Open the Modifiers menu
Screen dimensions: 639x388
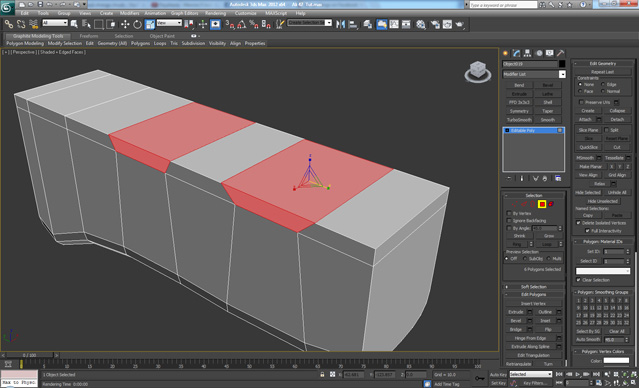coord(130,13)
